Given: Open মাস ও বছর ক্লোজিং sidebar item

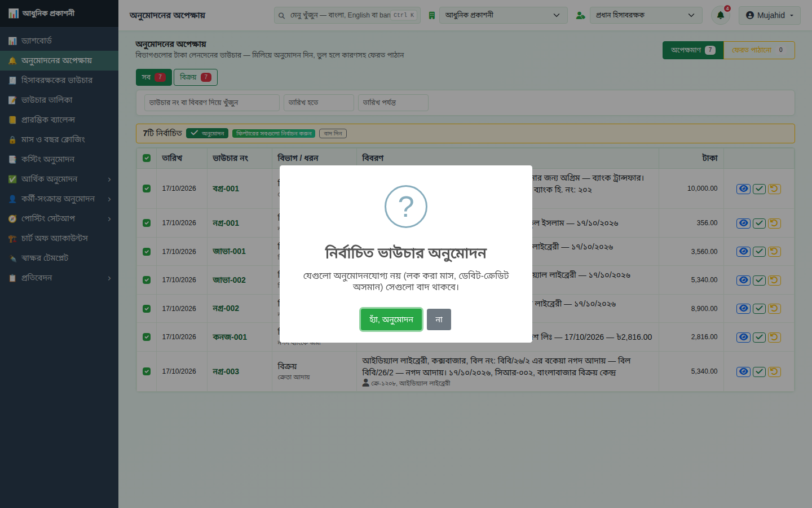Looking at the screenshot, I should pyautogui.click(x=59, y=139).
